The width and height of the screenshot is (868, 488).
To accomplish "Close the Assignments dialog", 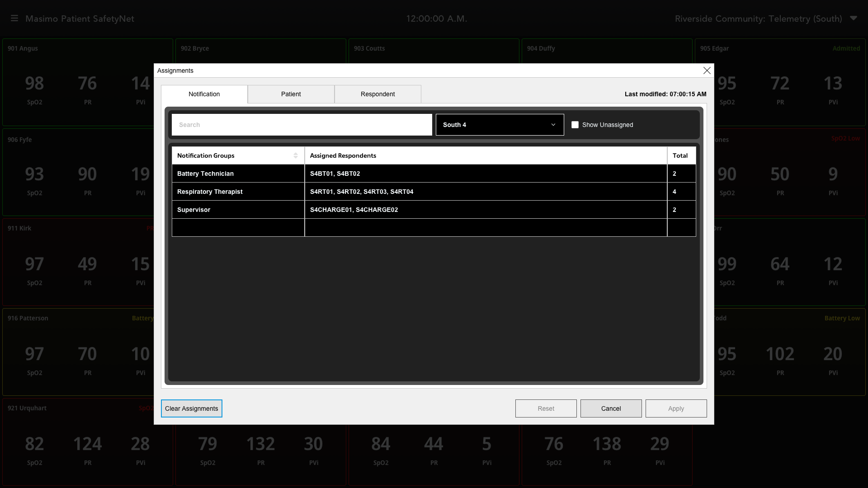I will pyautogui.click(x=707, y=70).
